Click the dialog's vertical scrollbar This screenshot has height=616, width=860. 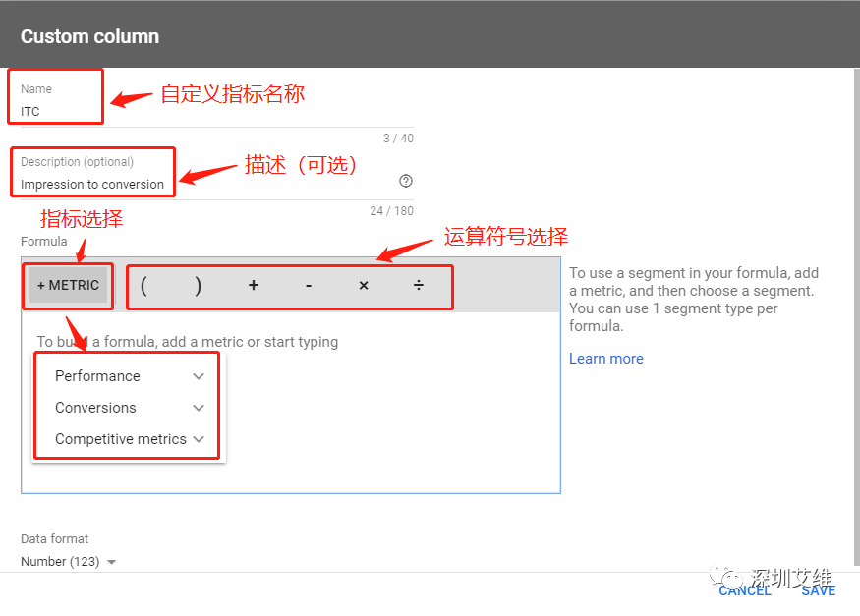[x=857, y=316]
